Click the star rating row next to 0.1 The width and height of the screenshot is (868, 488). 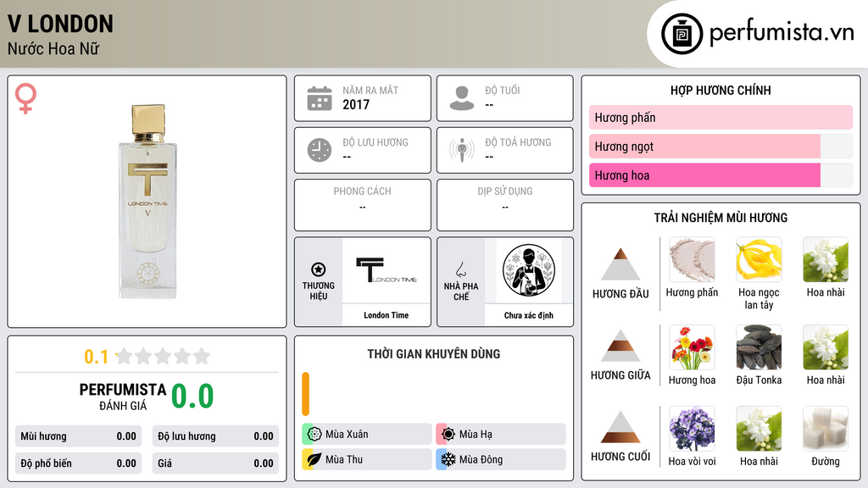coord(163,356)
